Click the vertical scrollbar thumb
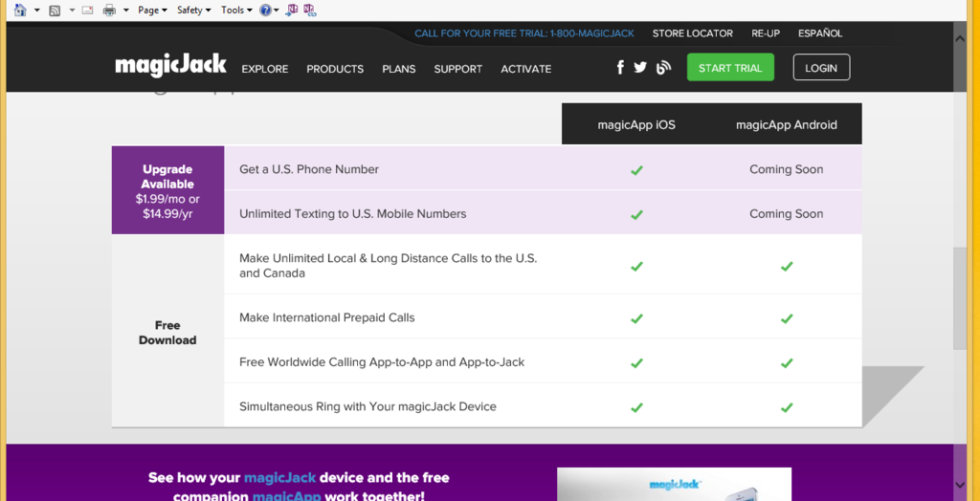The width and height of the screenshot is (980, 501). [x=960, y=298]
